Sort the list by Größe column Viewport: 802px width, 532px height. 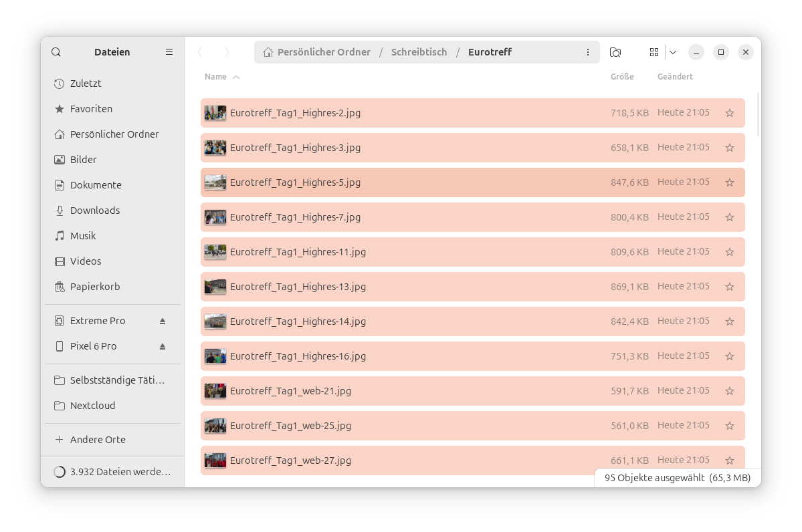coord(621,77)
